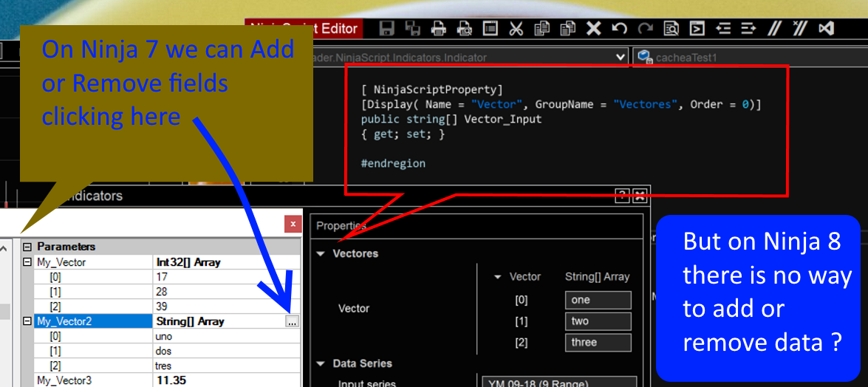Viewport: 868px width, 387px height.
Task: Close the Ninja 7 dialog with red X
Action: (x=293, y=225)
